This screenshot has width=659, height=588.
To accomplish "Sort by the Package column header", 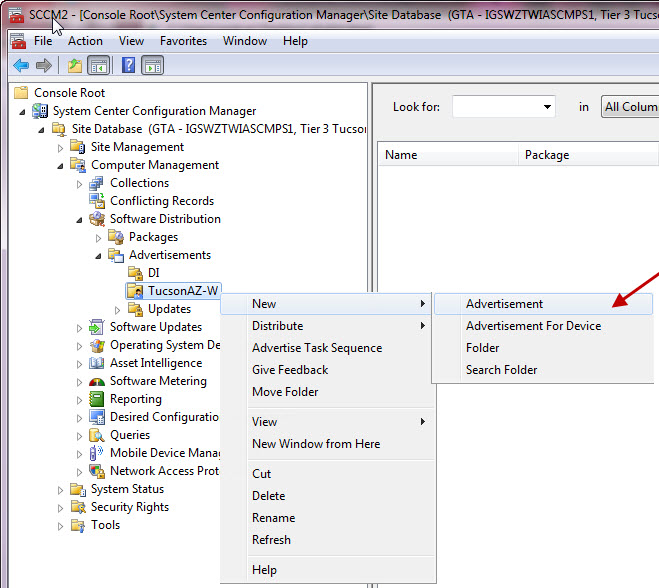I will (588, 155).
